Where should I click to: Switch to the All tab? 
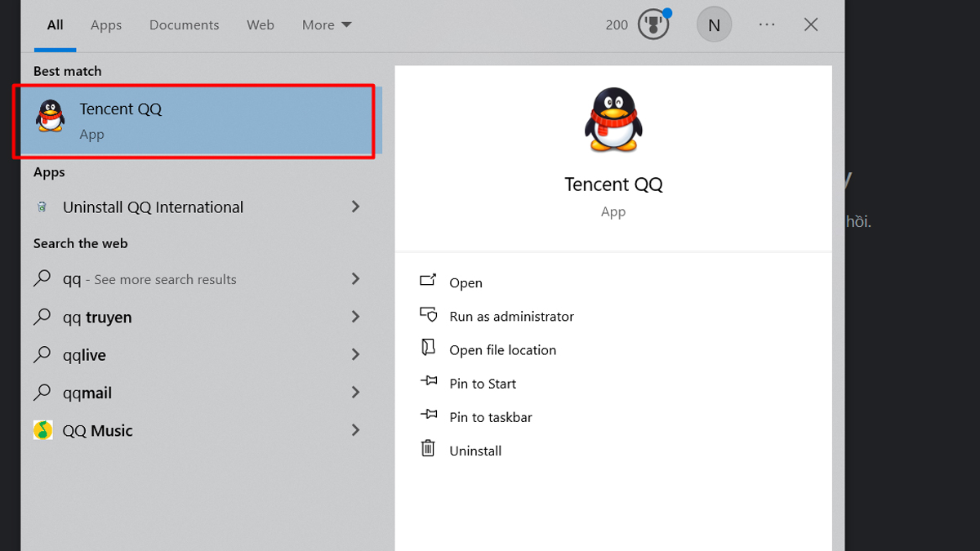pos(56,25)
